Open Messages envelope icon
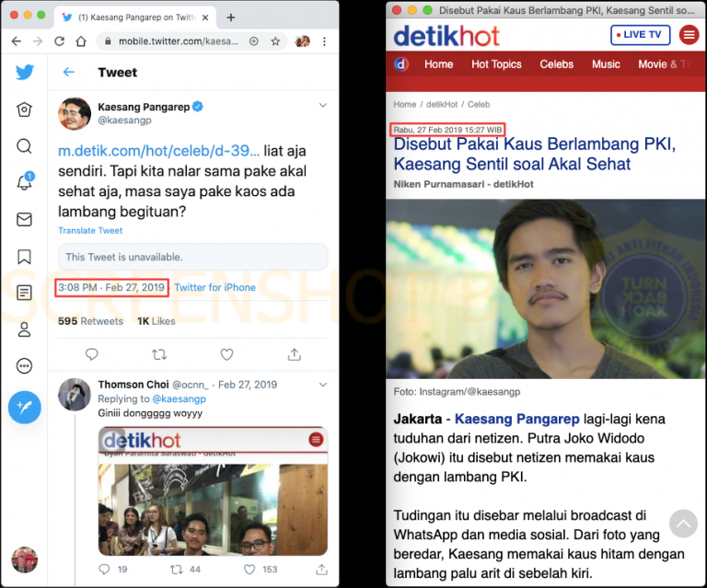The image size is (707, 588). [x=24, y=219]
